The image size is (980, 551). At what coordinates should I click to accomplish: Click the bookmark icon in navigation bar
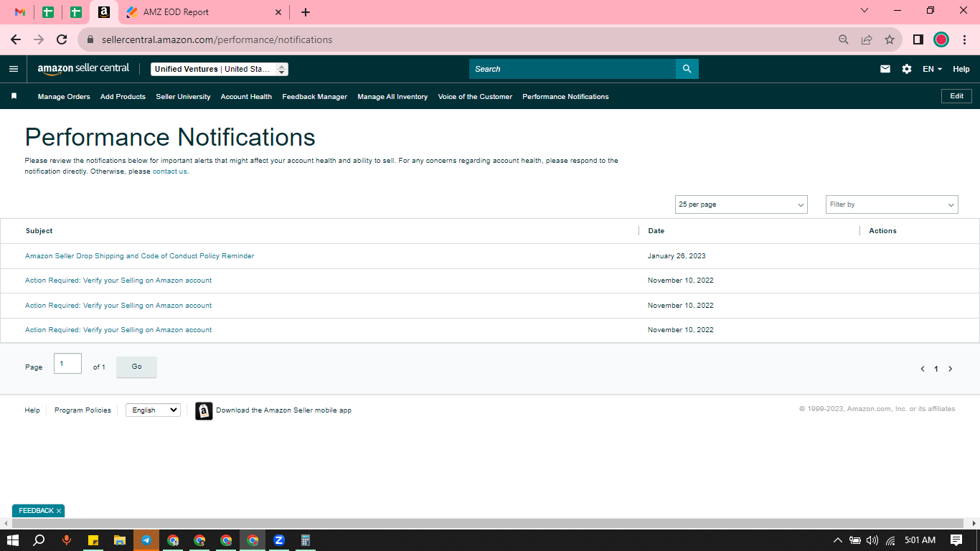tap(14, 96)
